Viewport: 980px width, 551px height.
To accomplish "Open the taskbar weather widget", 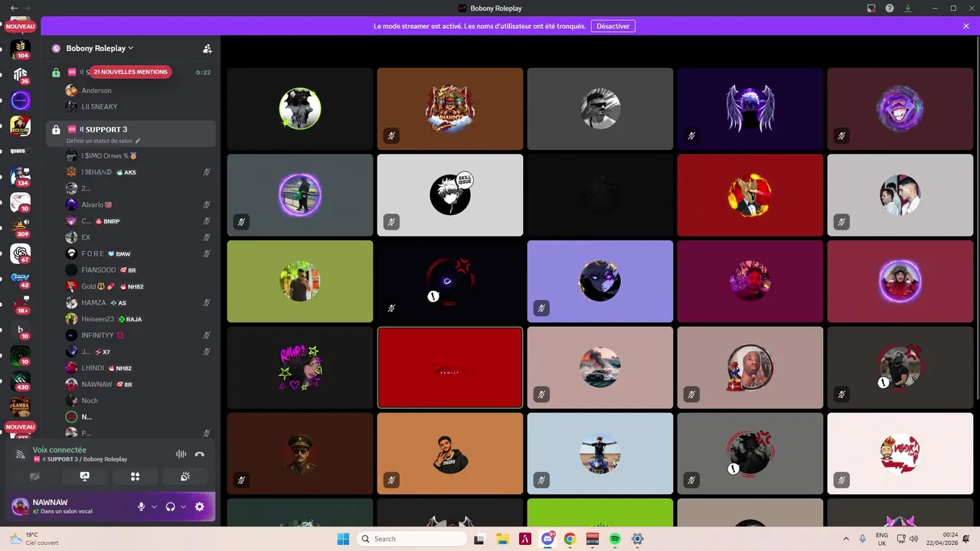I will coord(34,539).
